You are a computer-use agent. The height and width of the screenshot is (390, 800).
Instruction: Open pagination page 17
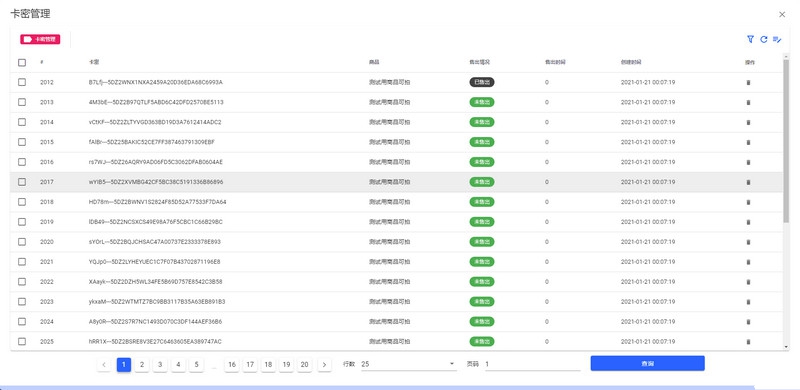tap(250, 364)
